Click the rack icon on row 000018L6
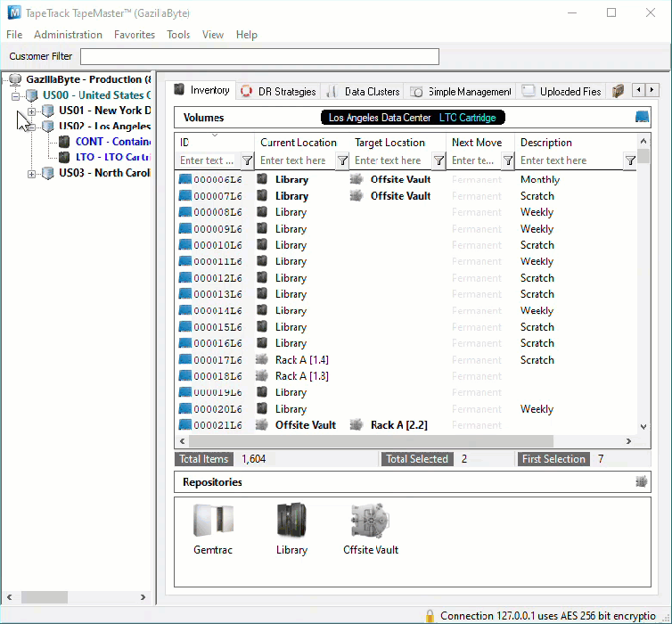The height and width of the screenshot is (624, 672). pyautogui.click(x=262, y=376)
